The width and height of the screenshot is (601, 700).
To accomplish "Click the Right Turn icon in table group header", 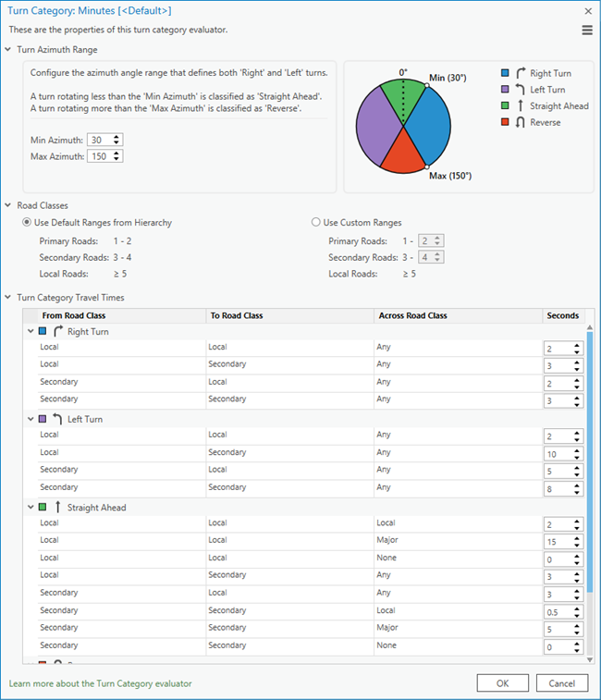I will pyautogui.click(x=58, y=331).
